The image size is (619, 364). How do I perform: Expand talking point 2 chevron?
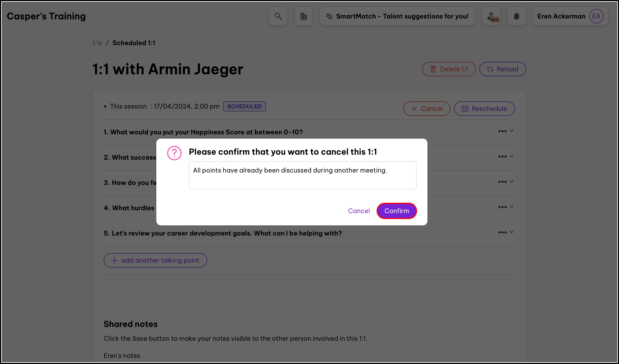tap(511, 156)
